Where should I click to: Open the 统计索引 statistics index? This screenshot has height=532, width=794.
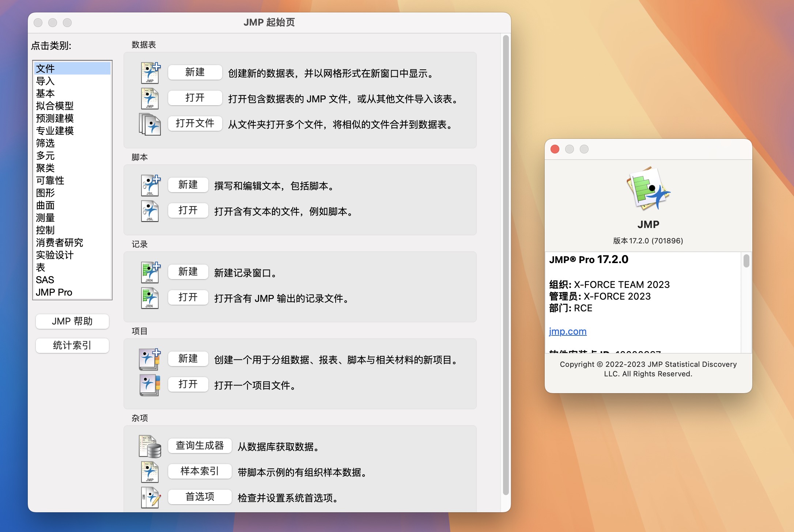tap(72, 346)
